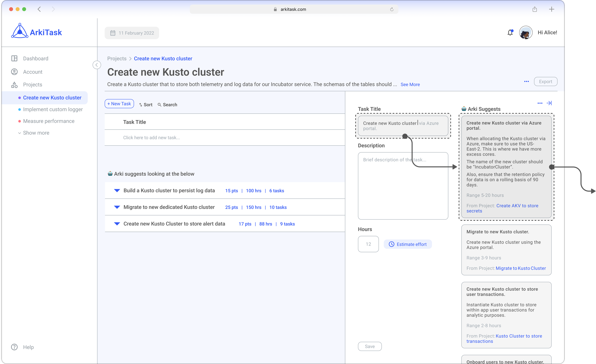Open Dashboard in the sidebar
596x364 pixels.
click(36, 59)
